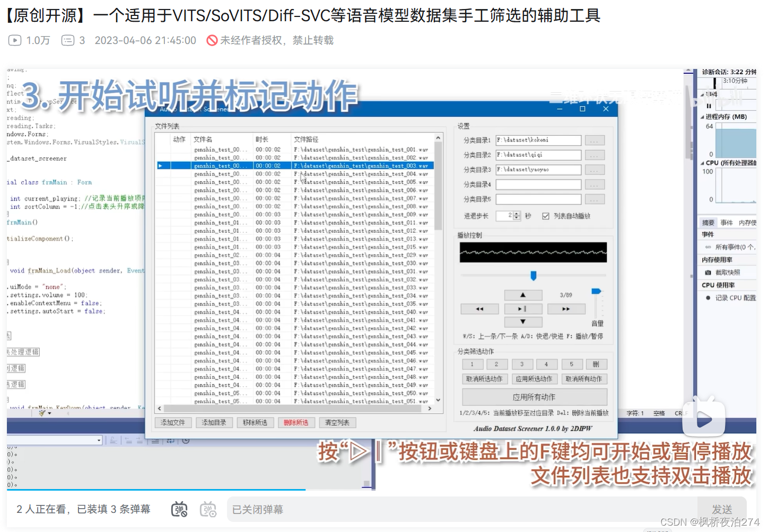Screen dimensions: 768x532
Task: Enable 记录 CPU 配置 recording option
Action: 709,297
